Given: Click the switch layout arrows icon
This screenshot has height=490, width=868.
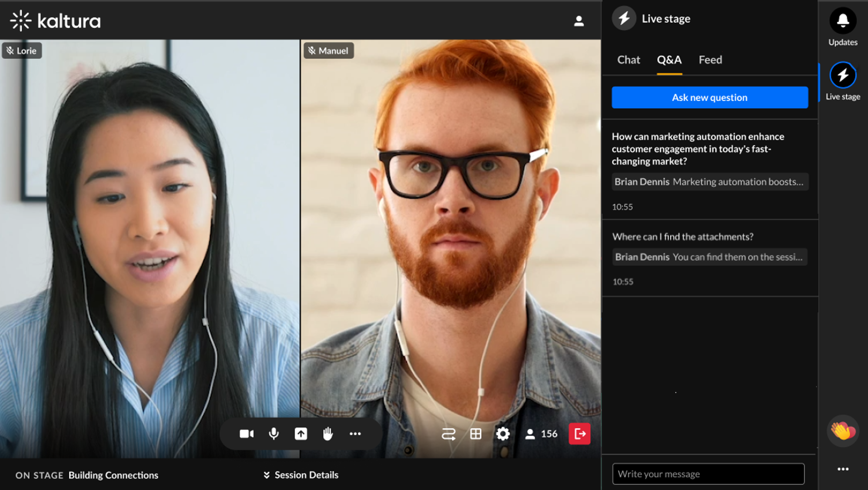Looking at the screenshot, I should point(448,434).
